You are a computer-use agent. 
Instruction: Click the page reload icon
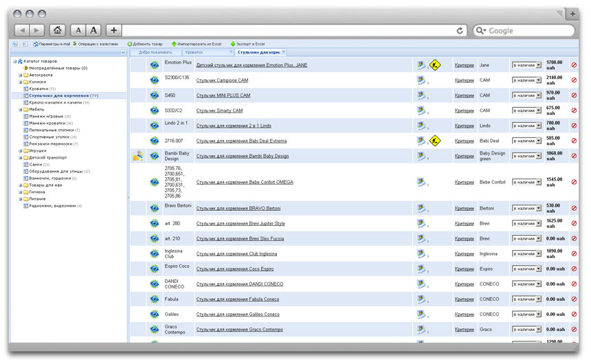(x=460, y=30)
